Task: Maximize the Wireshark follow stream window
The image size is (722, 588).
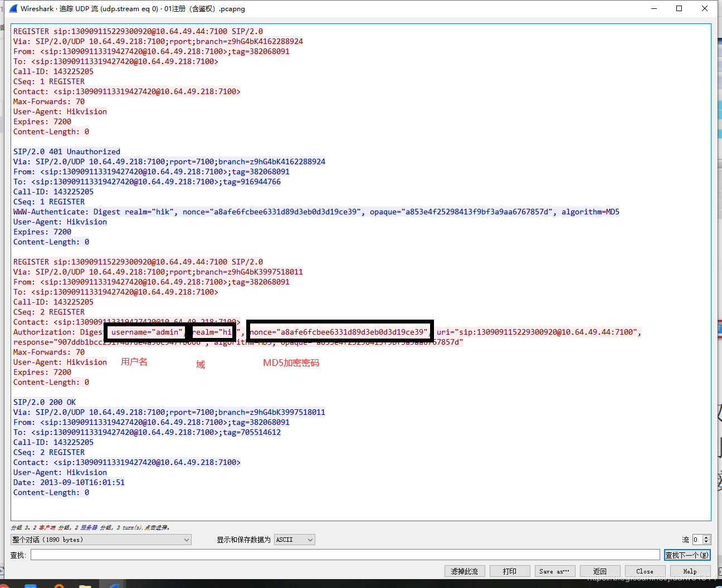Action: 679,8
